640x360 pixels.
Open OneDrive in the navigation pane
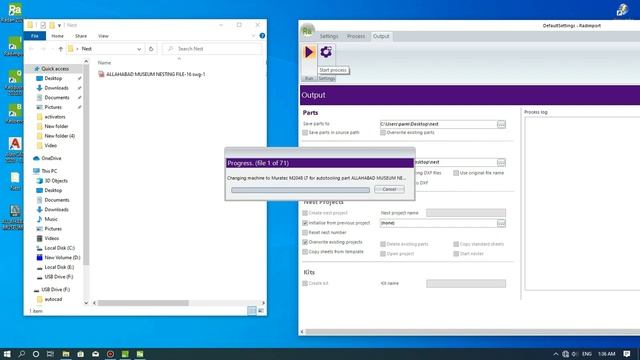51,158
